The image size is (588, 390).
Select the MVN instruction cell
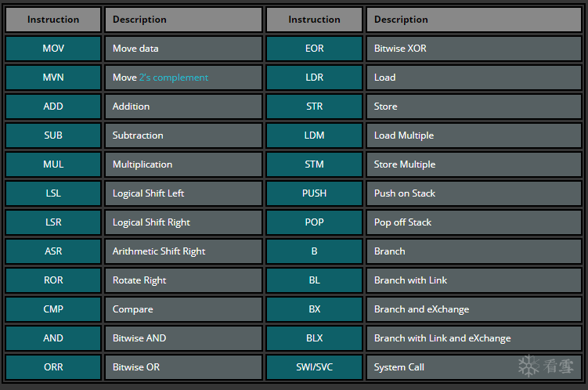tap(53, 78)
